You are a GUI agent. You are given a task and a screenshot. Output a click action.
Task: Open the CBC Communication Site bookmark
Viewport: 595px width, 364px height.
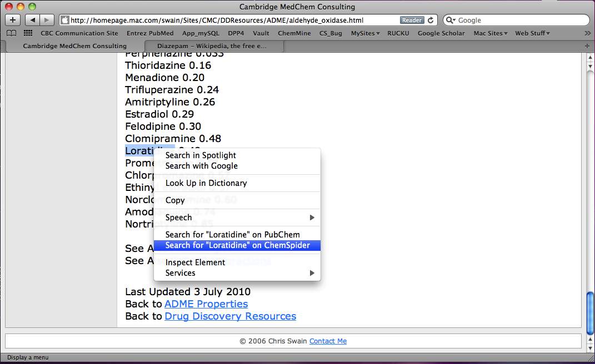(79, 33)
